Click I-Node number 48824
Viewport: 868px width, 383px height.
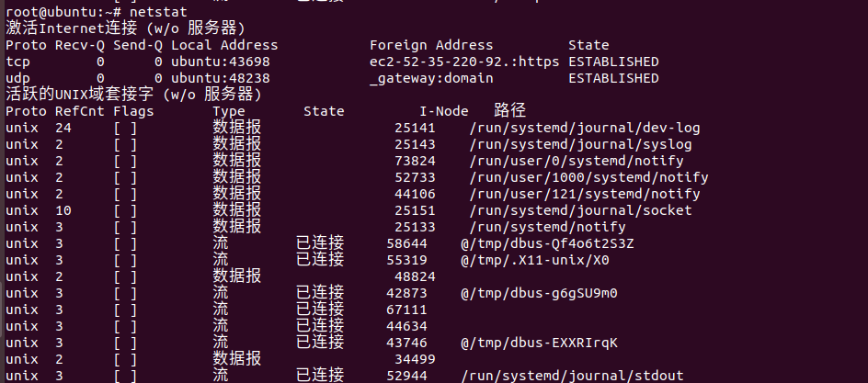pyautogui.click(x=416, y=276)
